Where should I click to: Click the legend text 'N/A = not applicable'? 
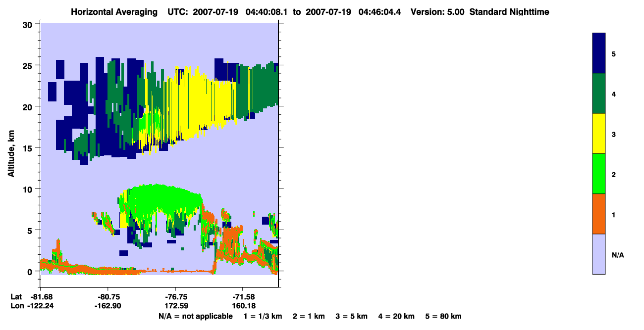click(x=195, y=316)
